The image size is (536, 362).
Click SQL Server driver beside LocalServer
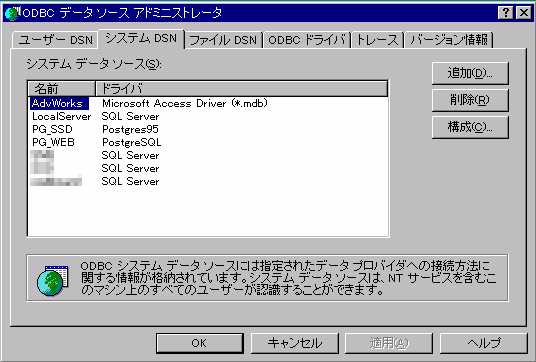[x=130, y=117]
